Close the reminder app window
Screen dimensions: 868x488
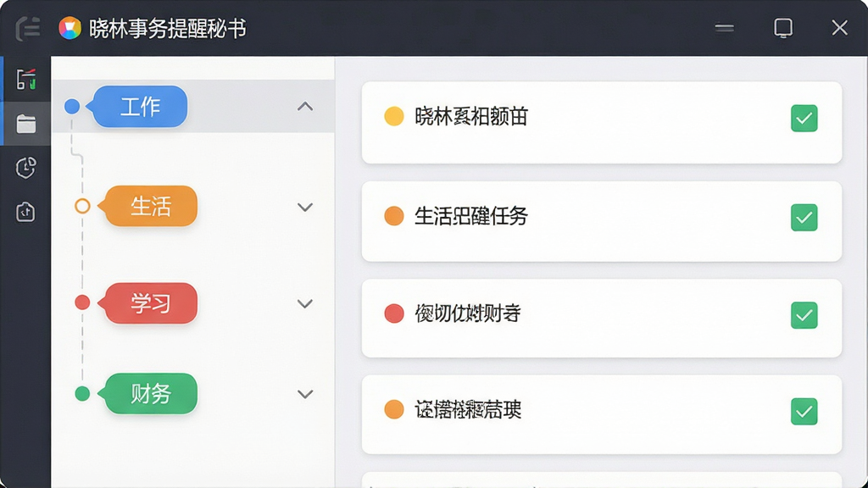(x=840, y=28)
